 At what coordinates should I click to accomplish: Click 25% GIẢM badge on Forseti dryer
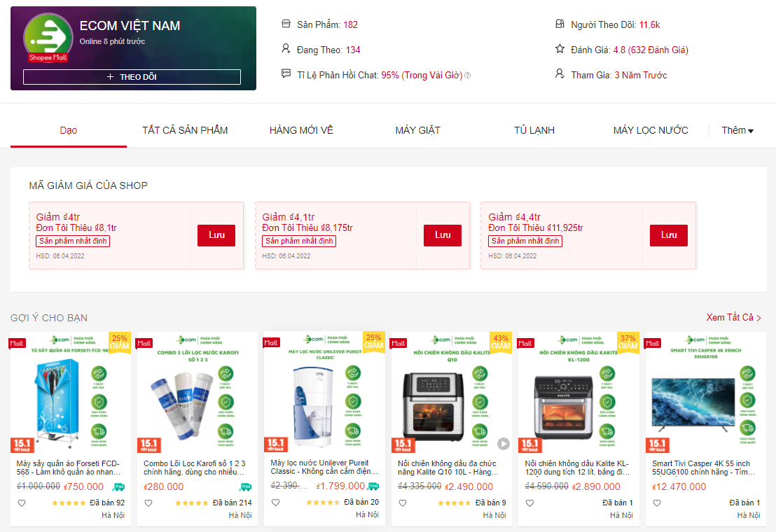120,342
